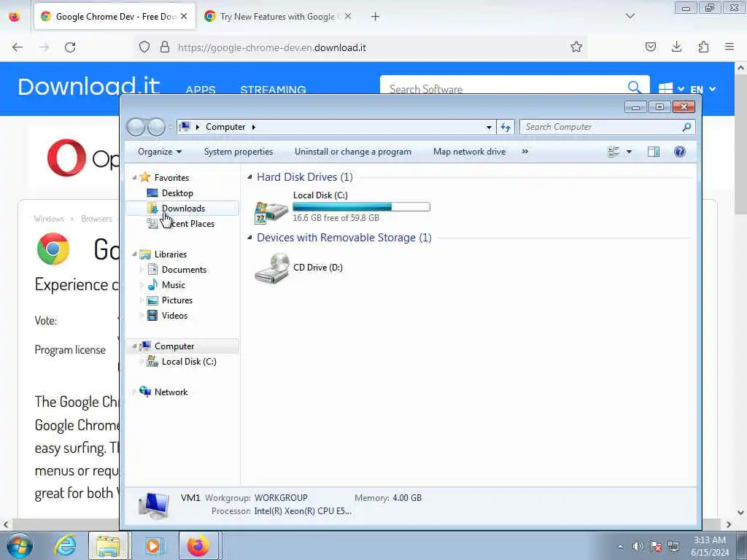Open the Firefox downloads arrow icon

tap(676, 47)
